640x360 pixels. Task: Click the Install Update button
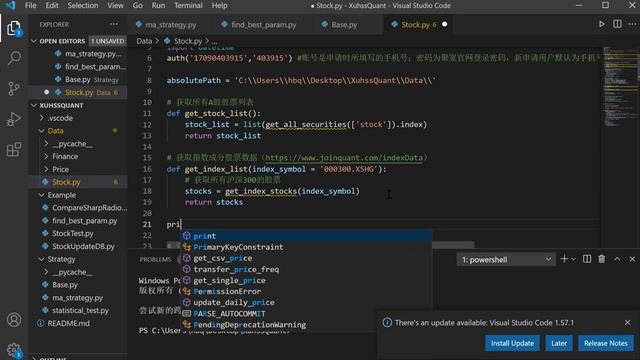click(x=512, y=343)
